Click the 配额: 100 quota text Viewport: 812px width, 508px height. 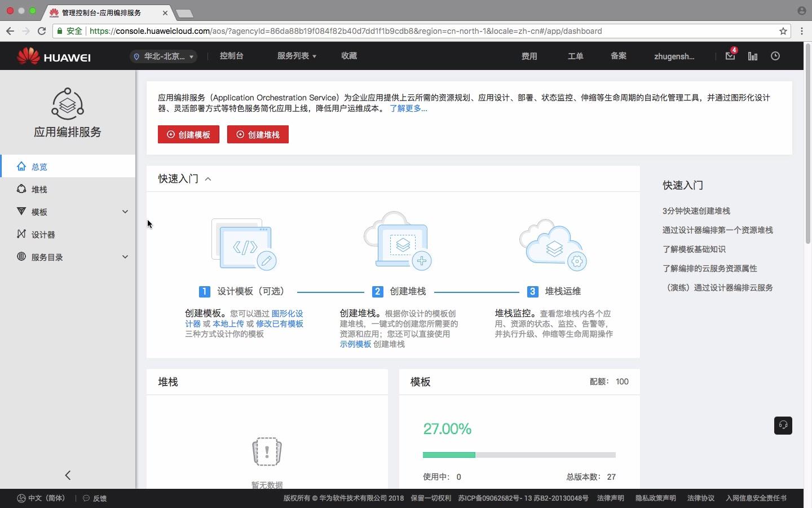609,382
